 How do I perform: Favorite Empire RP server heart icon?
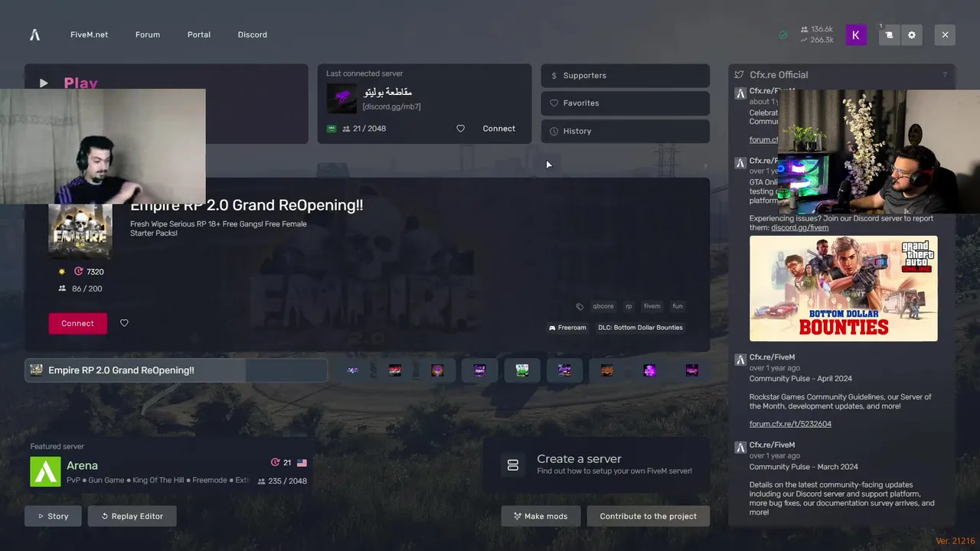[124, 324]
